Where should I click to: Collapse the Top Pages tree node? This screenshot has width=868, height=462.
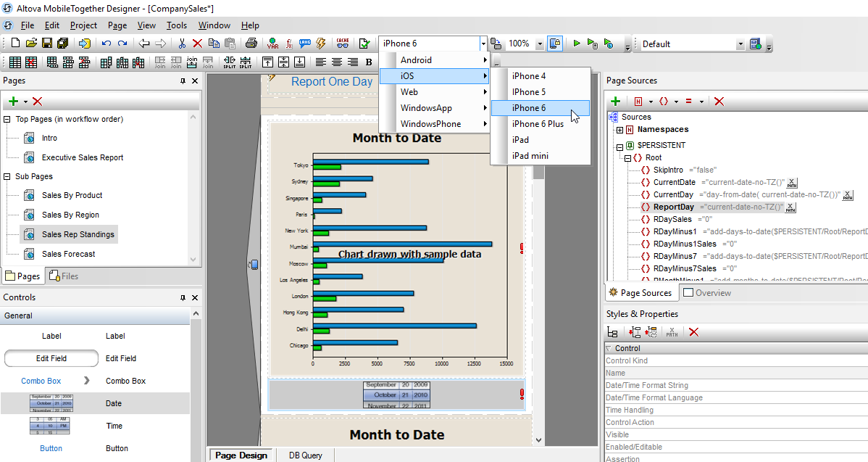7,119
